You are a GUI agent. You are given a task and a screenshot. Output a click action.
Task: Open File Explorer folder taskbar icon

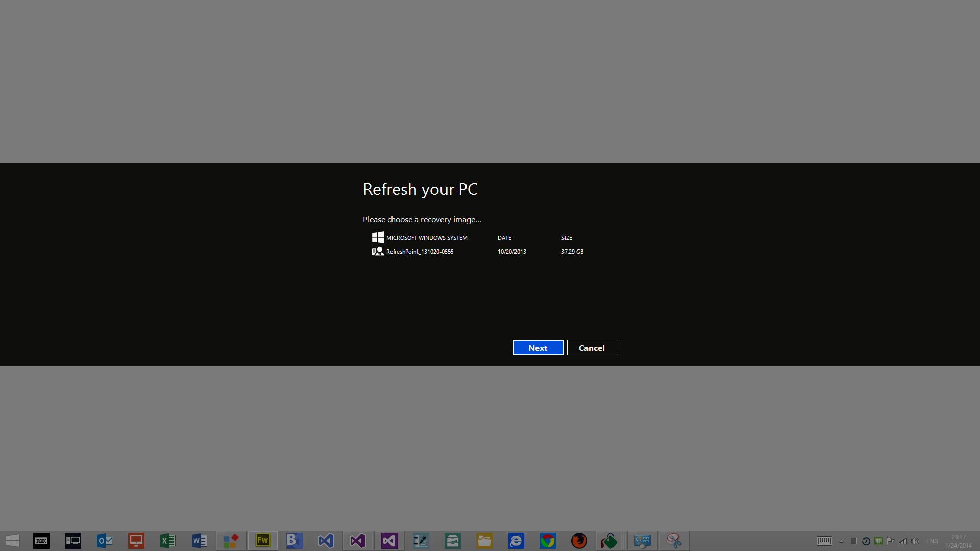click(x=484, y=541)
